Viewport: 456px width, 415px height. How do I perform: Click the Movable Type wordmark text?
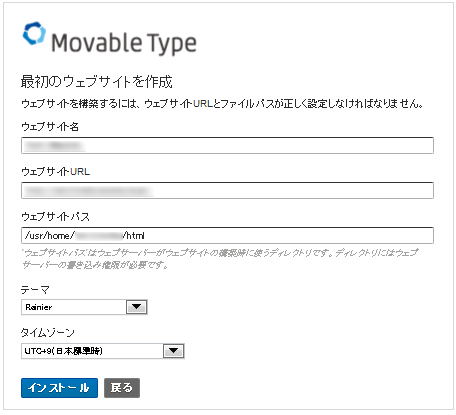[x=124, y=43]
